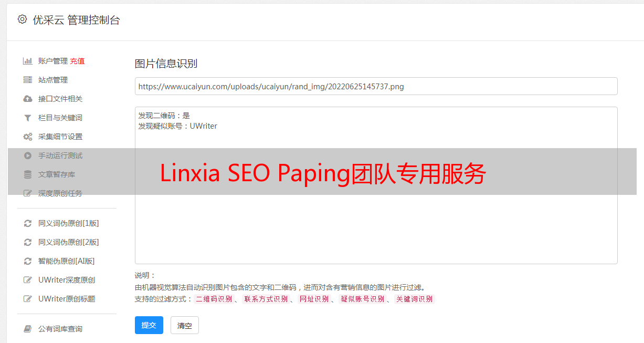The width and height of the screenshot is (644, 343).
Task: Click the cloud upload icon beside 接口文件相关
Action: (x=28, y=99)
